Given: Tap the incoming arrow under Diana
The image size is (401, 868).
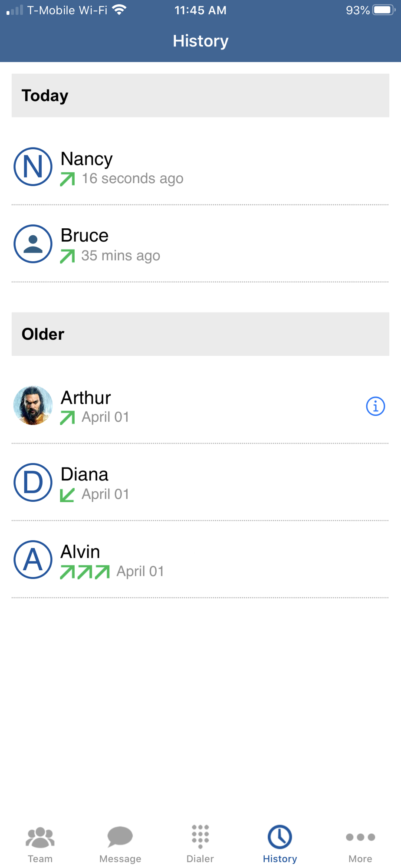Looking at the screenshot, I should pyautogui.click(x=67, y=495).
